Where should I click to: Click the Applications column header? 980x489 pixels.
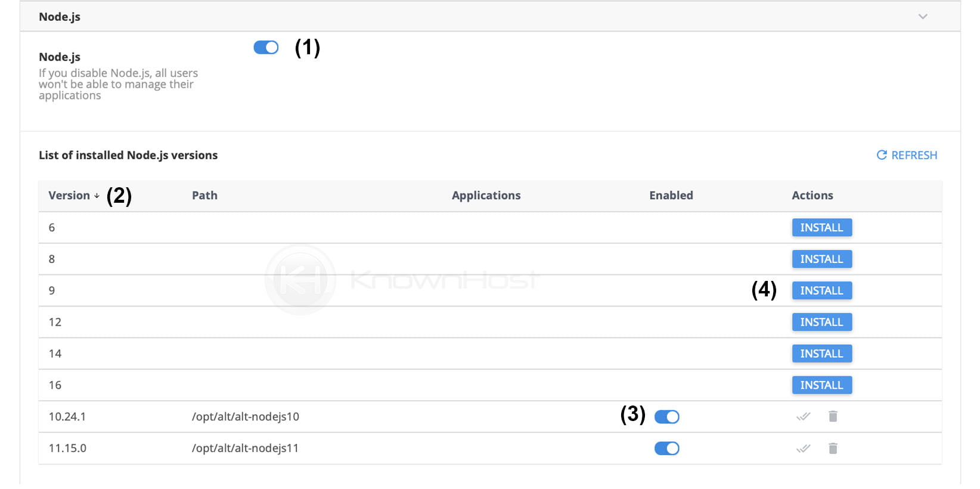[x=486, y=196]
